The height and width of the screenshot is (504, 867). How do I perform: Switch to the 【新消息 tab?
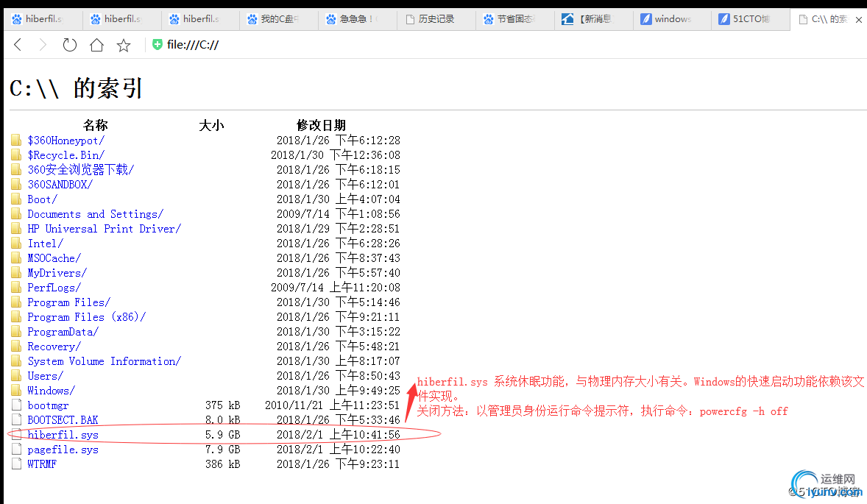coord(594,19)
